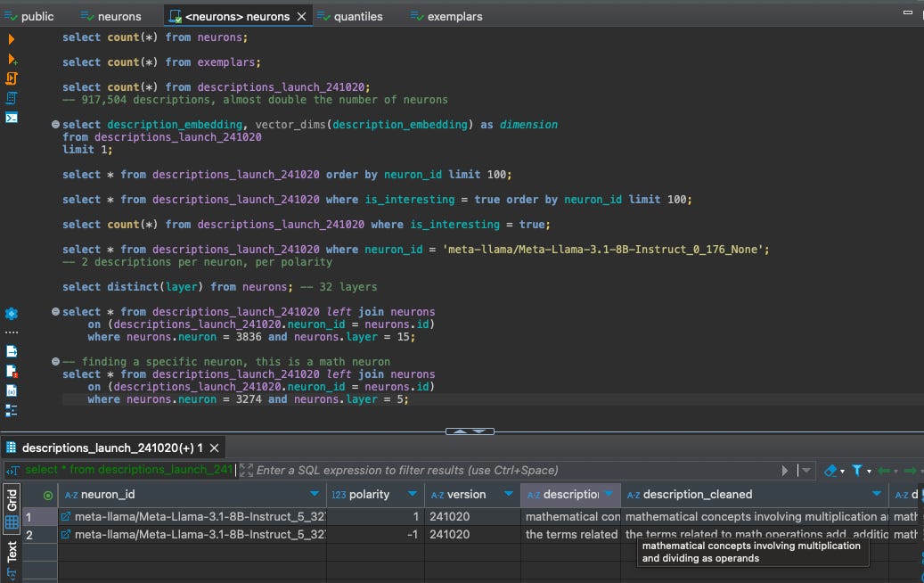Close the descriptions_launch_241020 results tab

coord(215,448)
